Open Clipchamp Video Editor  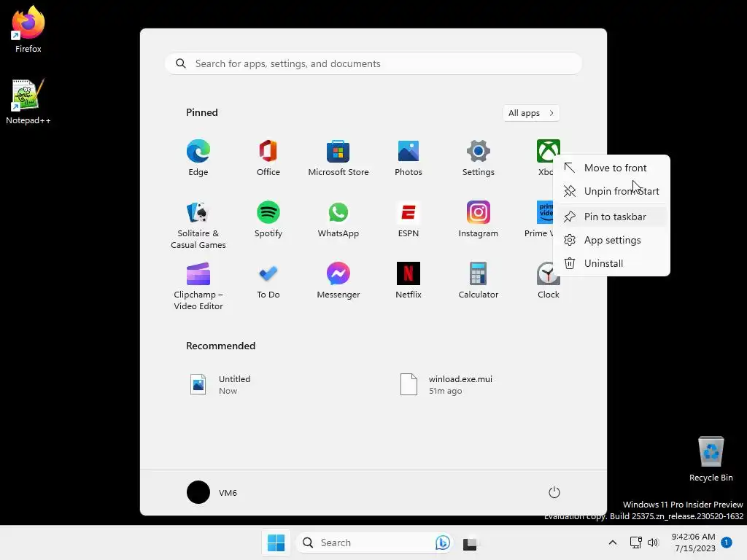(198, 286)
